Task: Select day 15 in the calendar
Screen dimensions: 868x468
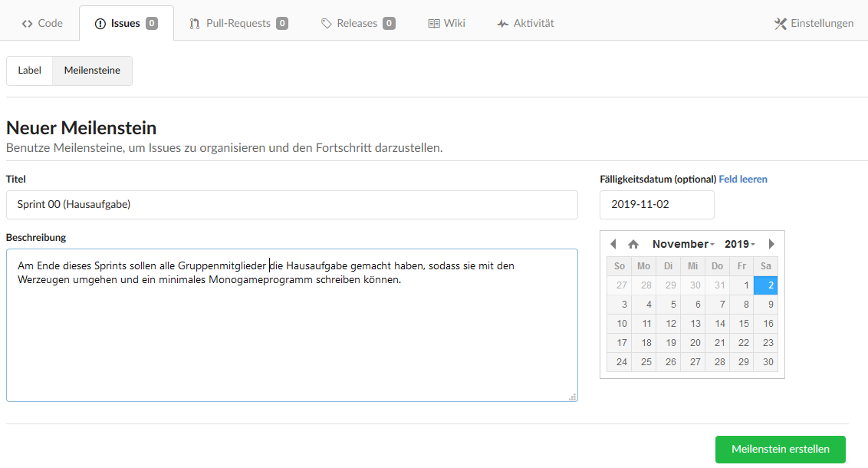Action: pyautogui.click(x=743, y=324)
